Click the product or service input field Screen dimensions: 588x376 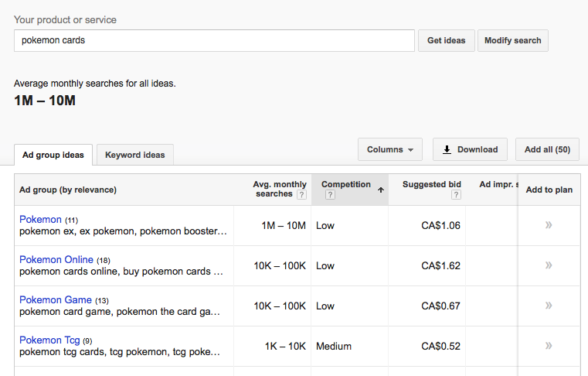coord(214,40)
